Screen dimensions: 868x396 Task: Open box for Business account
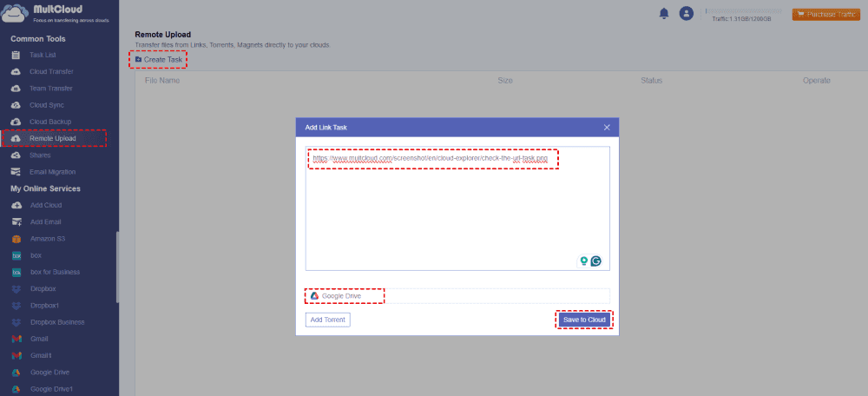coord(55,272)
